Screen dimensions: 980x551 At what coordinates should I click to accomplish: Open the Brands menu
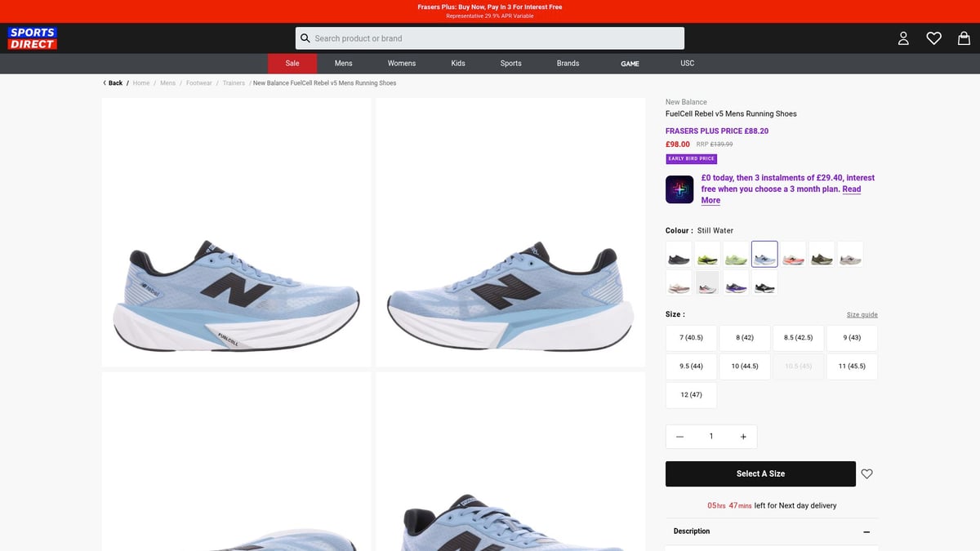coord(568,64)
